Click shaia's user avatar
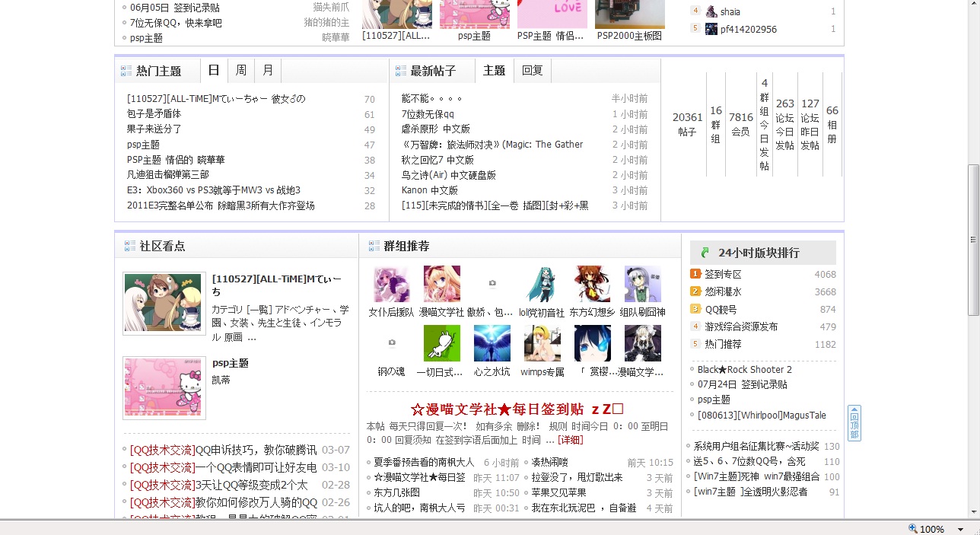The height and width of the screenshot is (535, 980). tap(711, 11)
